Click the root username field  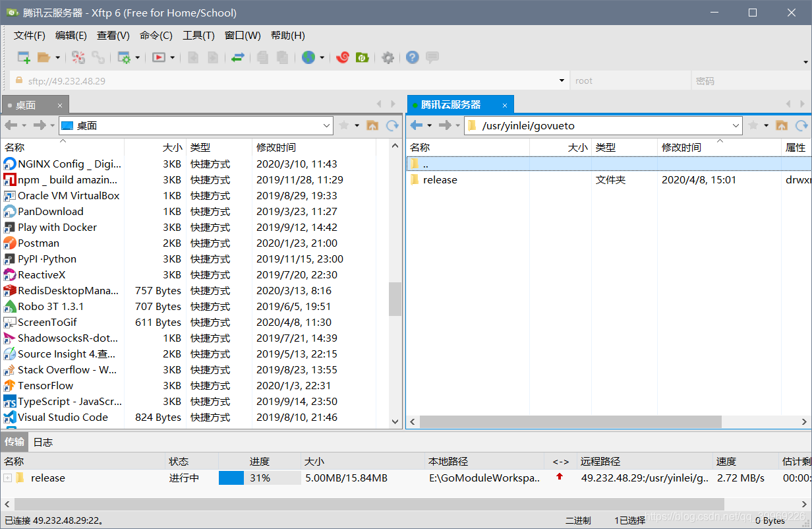coord(631,80)
